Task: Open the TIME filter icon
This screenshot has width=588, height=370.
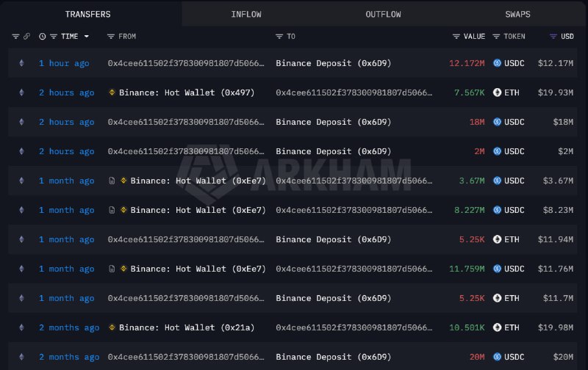Action: pyautogui.click(x=54, y=36)
